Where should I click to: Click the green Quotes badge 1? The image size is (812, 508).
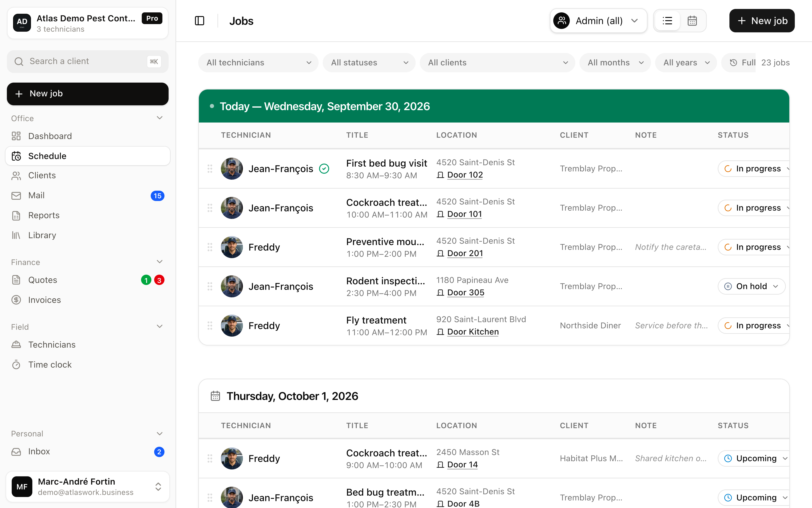[146, 280]
